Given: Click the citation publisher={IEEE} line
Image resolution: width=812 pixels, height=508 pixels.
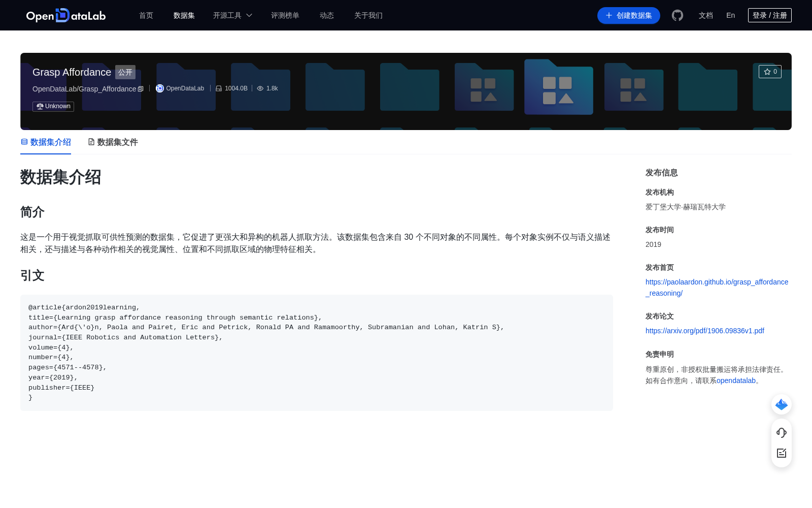Looking at the screenshot, I should 61,388.
